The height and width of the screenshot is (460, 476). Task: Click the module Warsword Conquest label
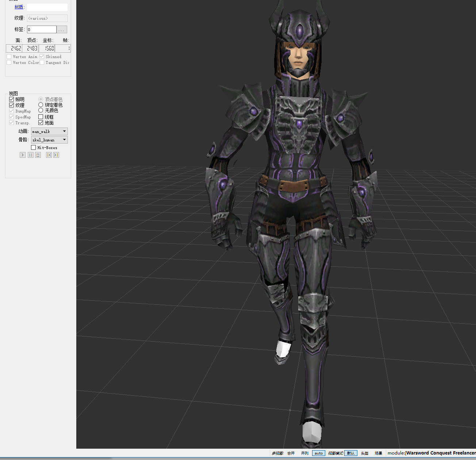431,453
